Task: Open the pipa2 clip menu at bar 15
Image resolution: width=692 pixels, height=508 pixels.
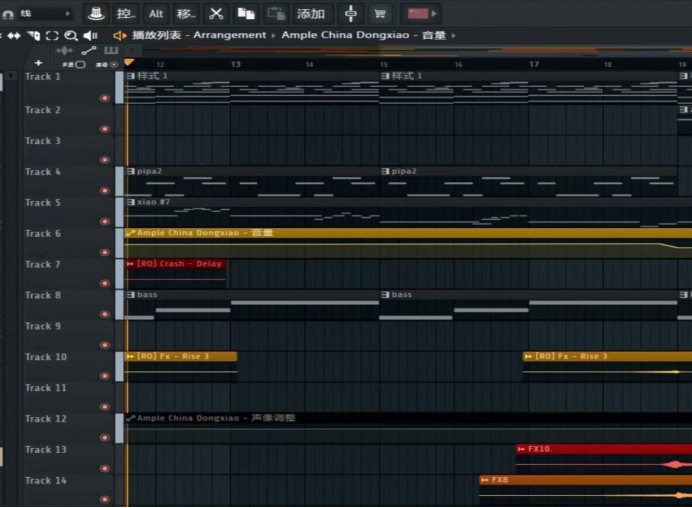Action: click(385, 171)
